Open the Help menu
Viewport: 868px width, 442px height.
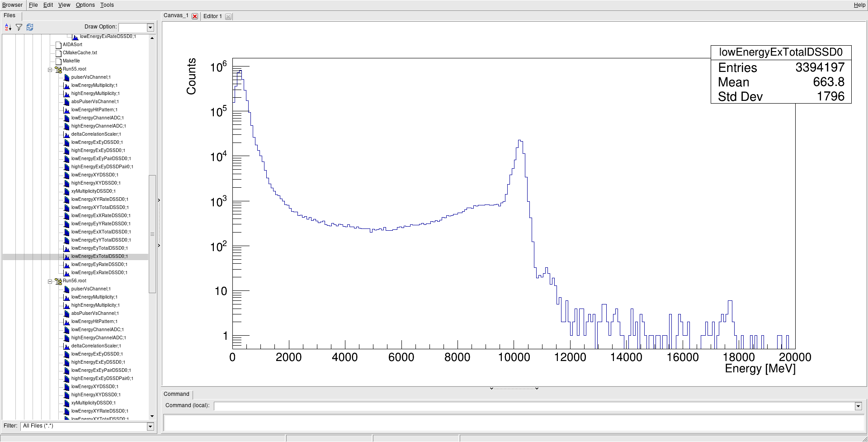(x=859, y=5)
